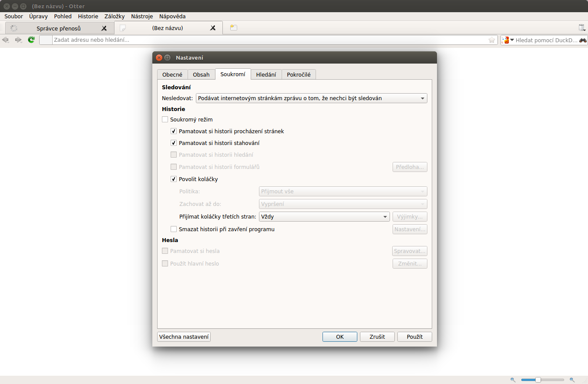The image size is (588, 384).
Task: Toggle Pamatovat si historii hledání checkbox
Action: coord(174,155)
